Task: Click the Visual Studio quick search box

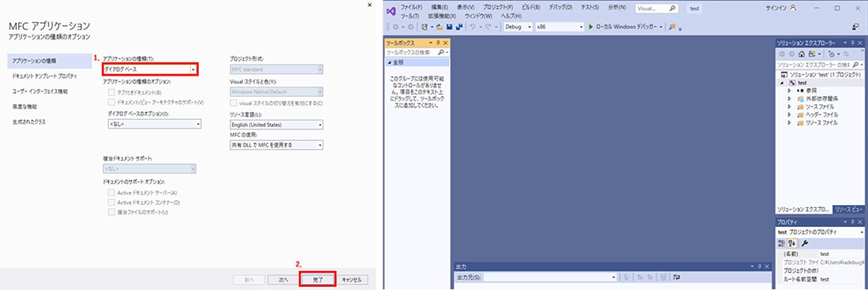Action: point(657,9)
